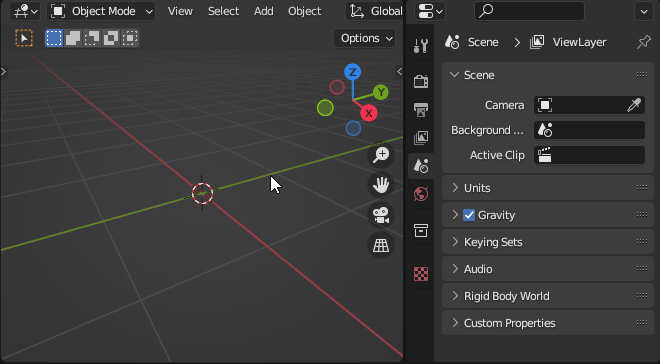Uncheck the Gravity checkbox
The image size is (660, 364).
coord(469,215)
